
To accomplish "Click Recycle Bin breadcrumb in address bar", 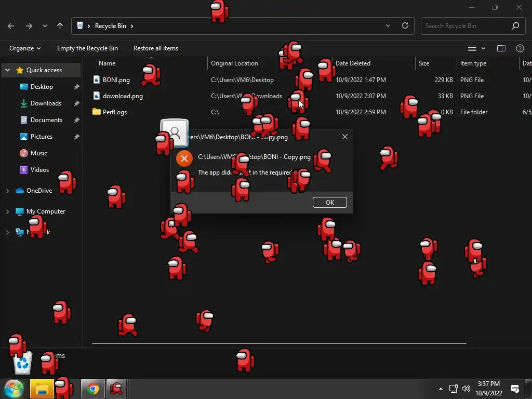I will [111, 26].
